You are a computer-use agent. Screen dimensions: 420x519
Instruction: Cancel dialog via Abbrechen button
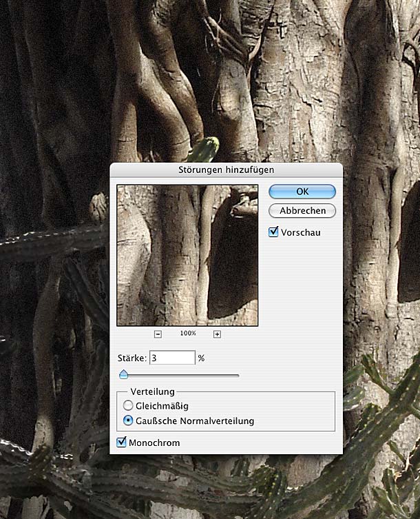[302, 210]
